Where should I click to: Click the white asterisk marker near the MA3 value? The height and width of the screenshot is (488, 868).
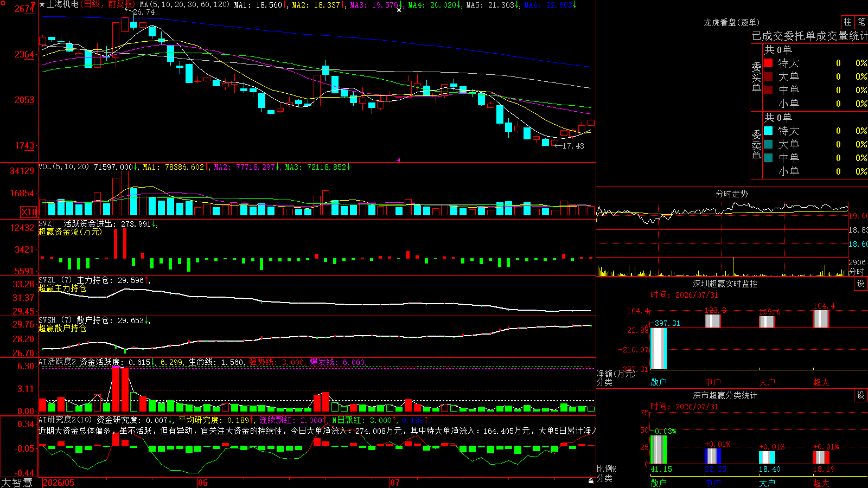399,10
